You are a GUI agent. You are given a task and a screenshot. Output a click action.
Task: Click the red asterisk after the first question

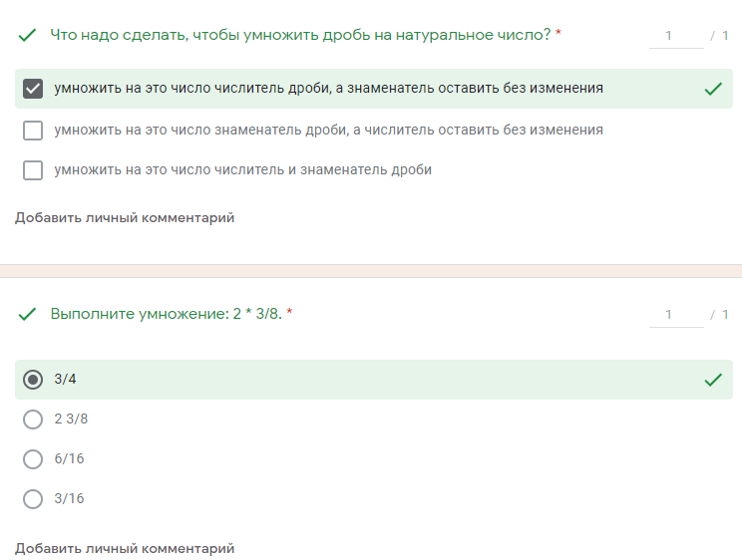click(x=558, y=35)
